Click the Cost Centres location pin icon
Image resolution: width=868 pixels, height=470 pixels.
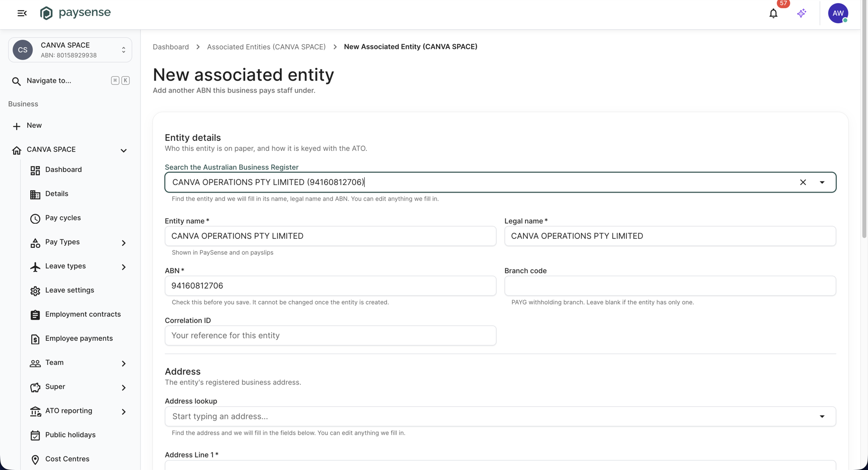(35, 459)
